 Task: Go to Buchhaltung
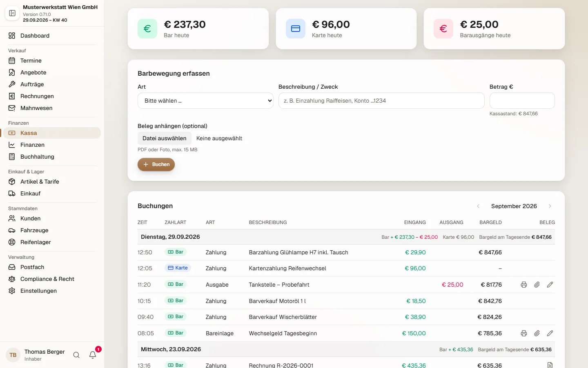click(x=52, y=157)
